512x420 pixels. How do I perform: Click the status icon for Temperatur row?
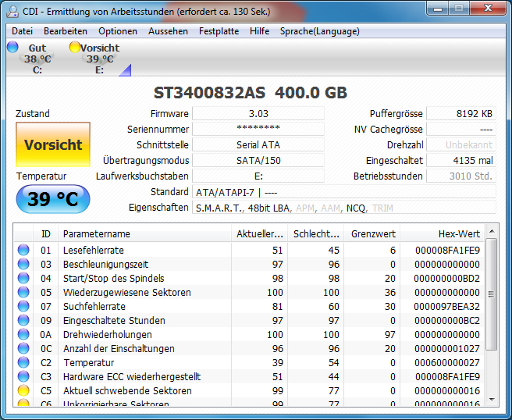pos(23,362)
